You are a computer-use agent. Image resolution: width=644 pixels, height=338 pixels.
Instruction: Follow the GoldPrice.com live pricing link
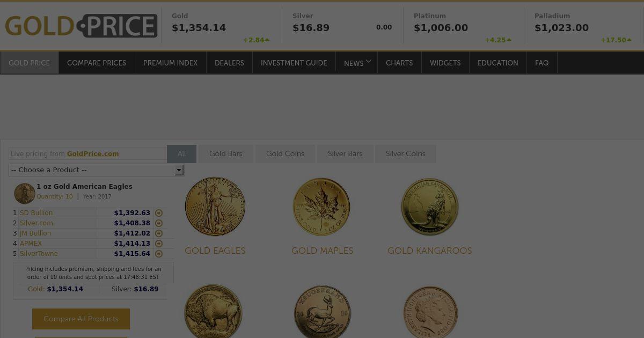[x=93, y=154]
